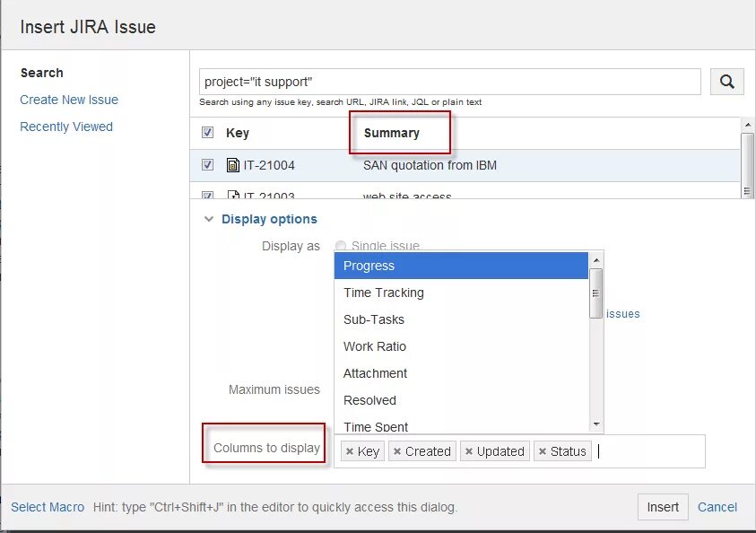Choose Attachment from the columns dropdown
The height and width of the screenshot is (533, 756).
(375, 373)
